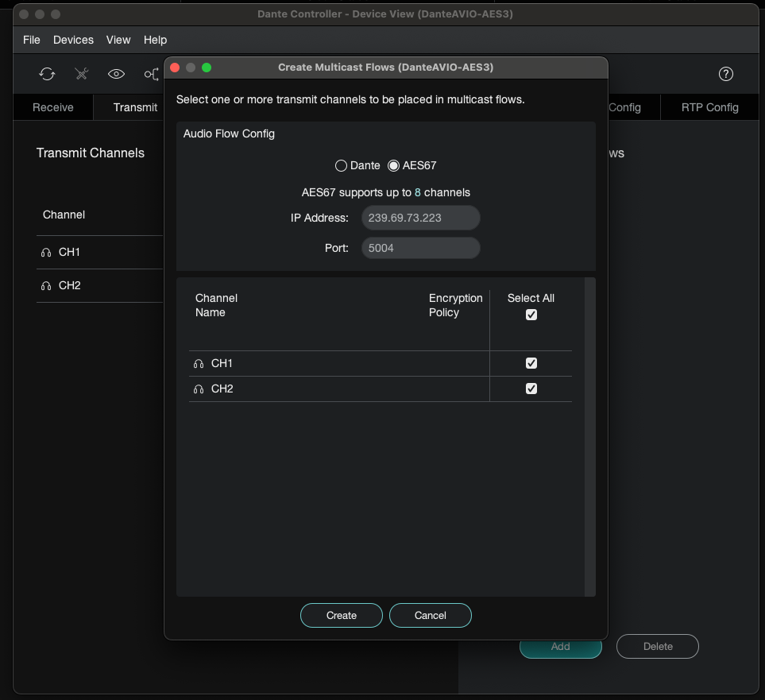The width and height of the screenshot is (765, 700).
Task: Click the CH1 headphone icon in Transmit Channels
Action: [x=46, y=253]
